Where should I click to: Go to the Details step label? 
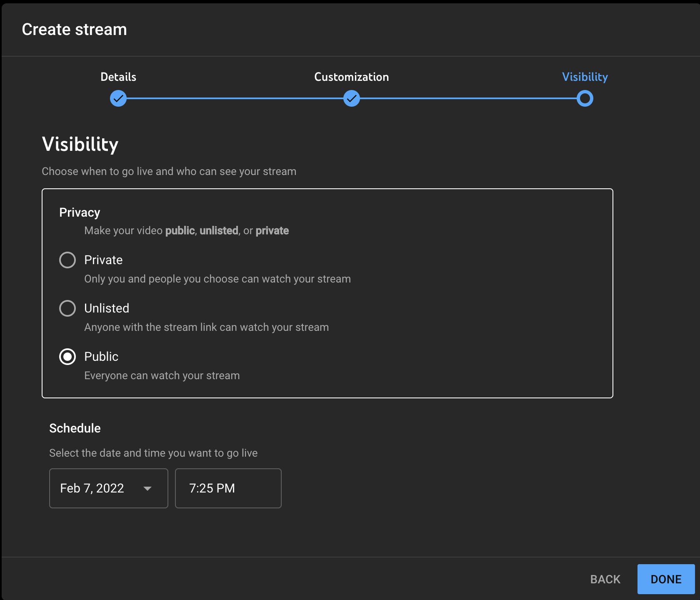tap(118, 77)
